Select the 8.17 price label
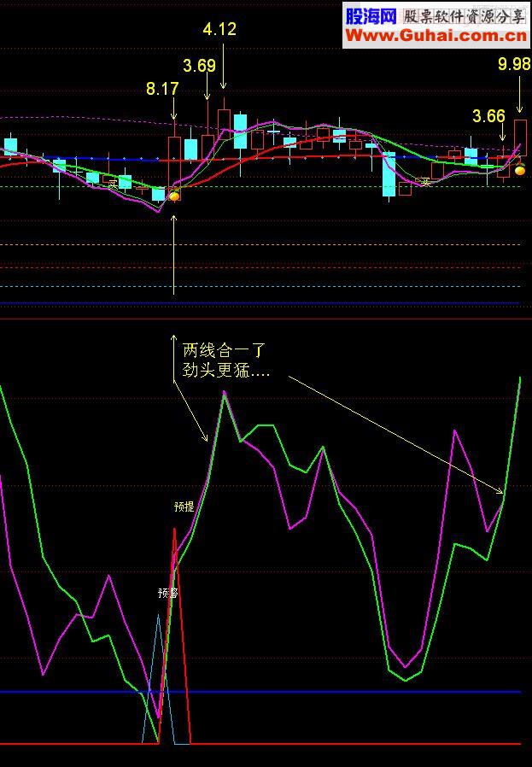Image resolution: width=532 pixels, height=767 pixels. coord(162,89)
